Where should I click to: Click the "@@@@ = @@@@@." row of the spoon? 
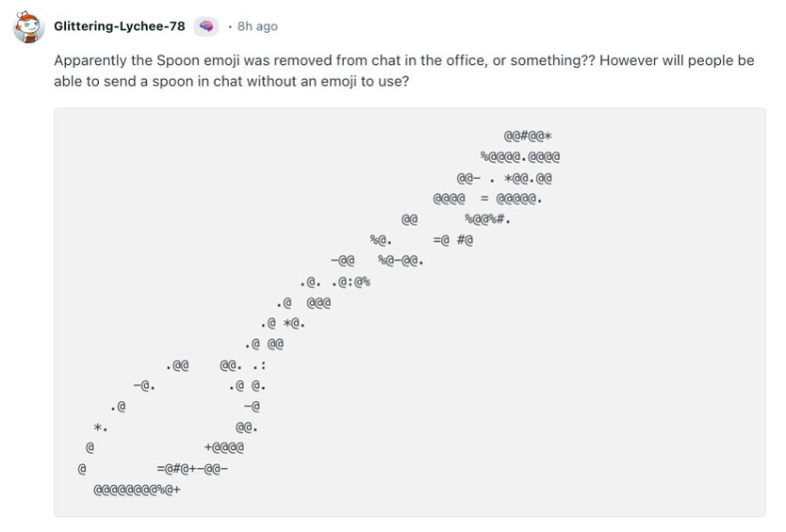[487, 198]
